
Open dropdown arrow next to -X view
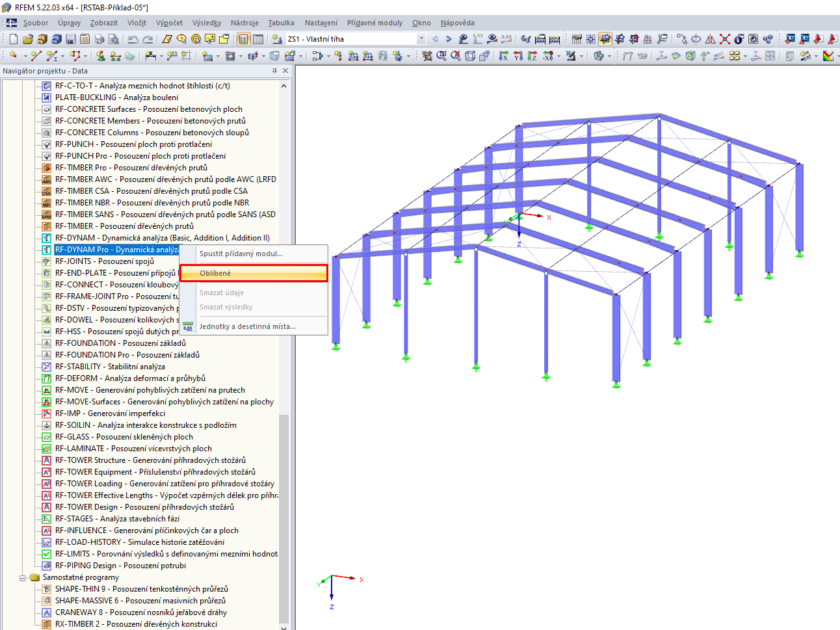point(558,56)
